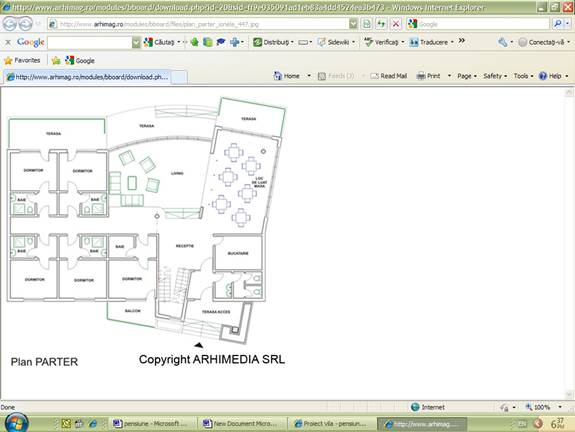
Task: Click the Google logo on the toolbar
Action: pos(31,43)
